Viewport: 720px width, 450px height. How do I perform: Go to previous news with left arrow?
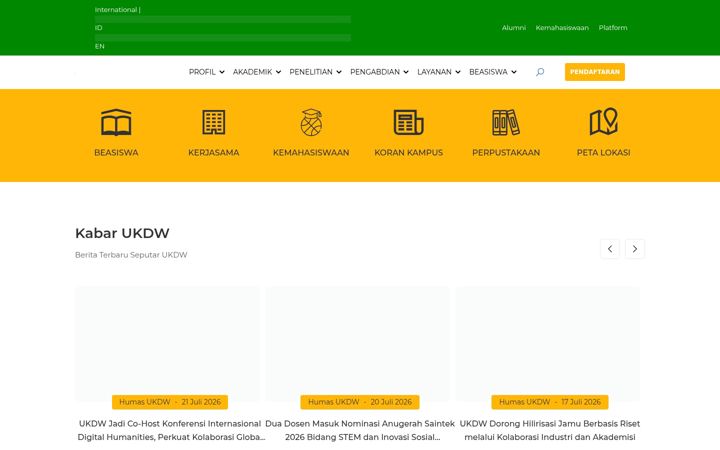pyautogui.click(x=610, y=249)
